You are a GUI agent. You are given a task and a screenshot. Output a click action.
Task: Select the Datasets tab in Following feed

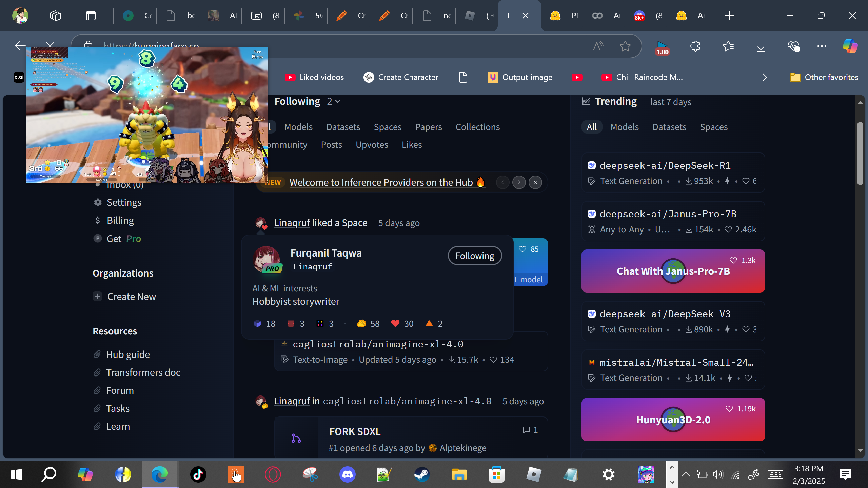343,127
